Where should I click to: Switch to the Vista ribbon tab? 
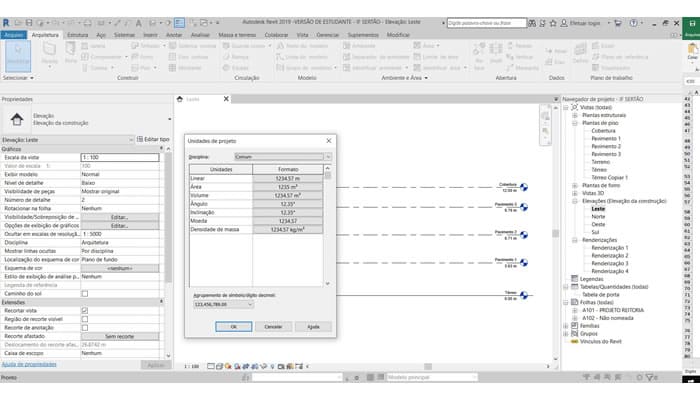click(x=302, y=35)
